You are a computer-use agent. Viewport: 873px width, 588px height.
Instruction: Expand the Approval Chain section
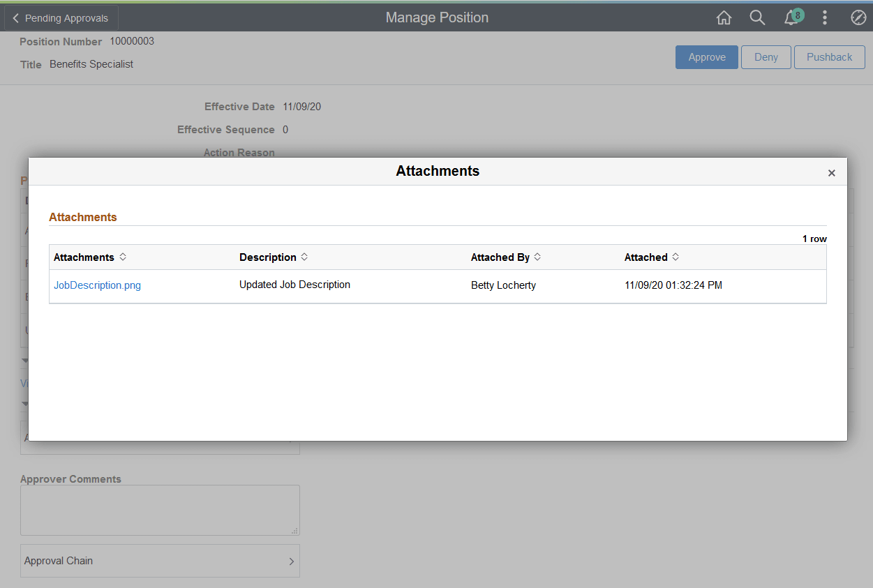[x=160, y=561]
